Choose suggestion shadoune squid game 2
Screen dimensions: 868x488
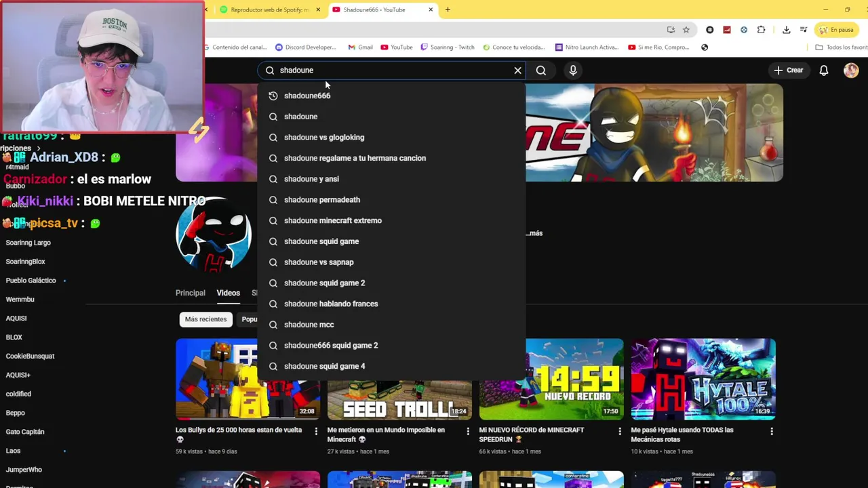391,283
